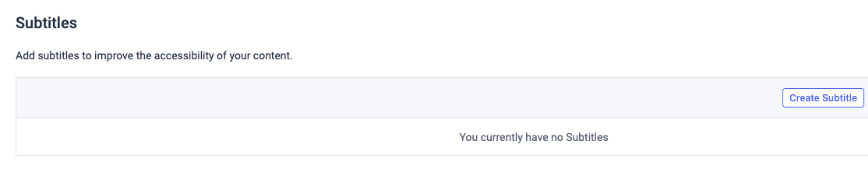Click the word 'content' ending the description

click(x=273, y=56)
